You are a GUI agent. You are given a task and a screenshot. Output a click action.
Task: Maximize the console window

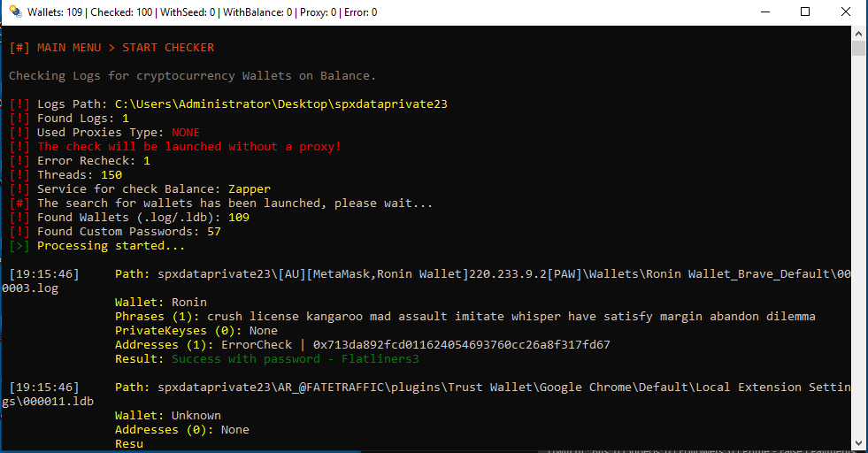pyautogui.click(x=805, y=12)
